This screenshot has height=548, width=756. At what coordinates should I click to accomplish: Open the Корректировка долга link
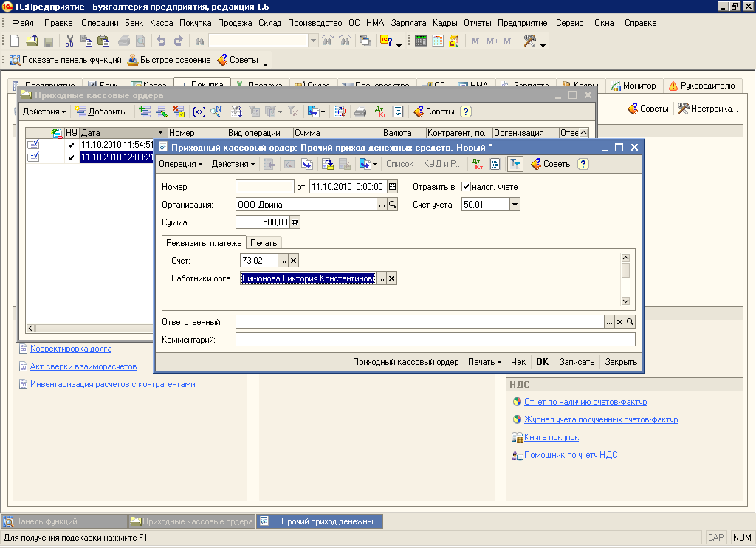71,349
